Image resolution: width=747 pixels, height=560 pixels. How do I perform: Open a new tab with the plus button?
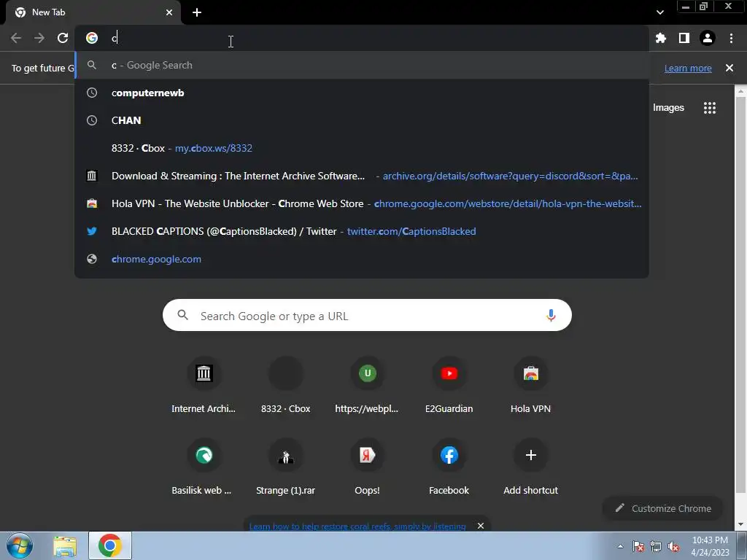coord(197,12)
